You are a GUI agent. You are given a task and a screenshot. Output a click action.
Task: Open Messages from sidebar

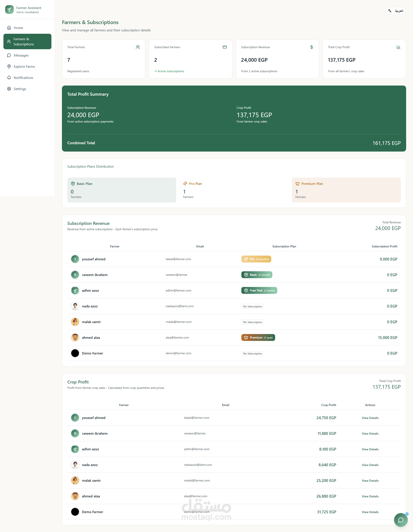21,55
